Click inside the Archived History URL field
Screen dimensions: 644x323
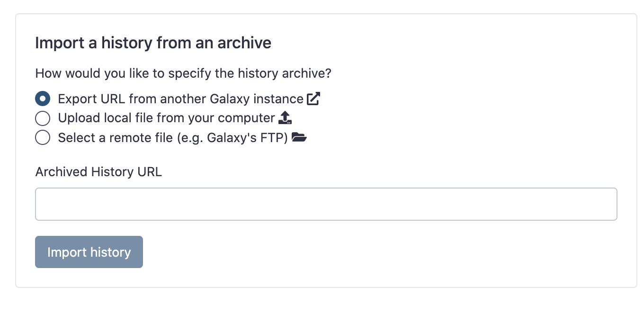[326, 204]
